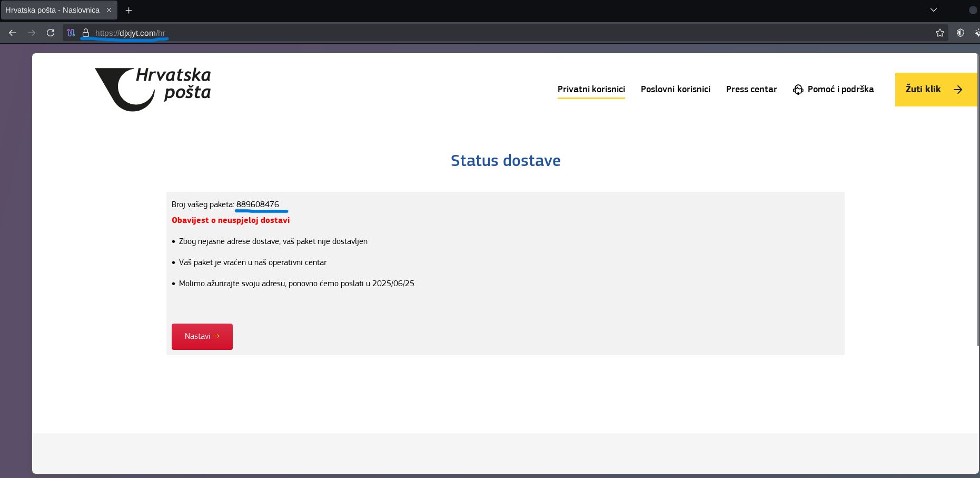
Task: Click the 'Molimo ažurirajte svoju adresu' line
Action: [x=296, y=284]
